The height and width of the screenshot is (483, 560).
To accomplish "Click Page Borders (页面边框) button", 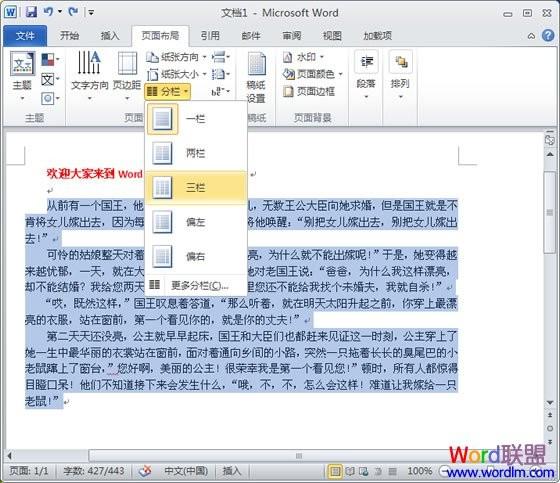I will [x=309, y=91].
